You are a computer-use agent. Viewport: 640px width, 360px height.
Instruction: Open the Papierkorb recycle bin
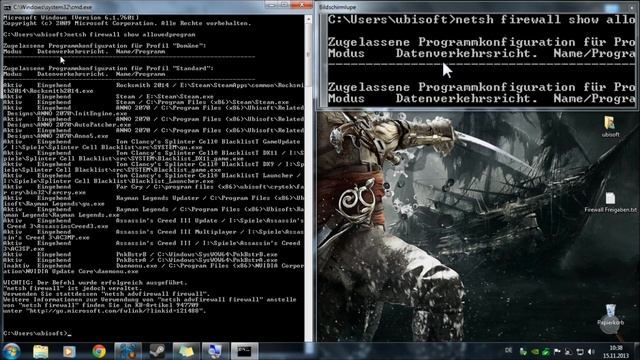point(611,315)
